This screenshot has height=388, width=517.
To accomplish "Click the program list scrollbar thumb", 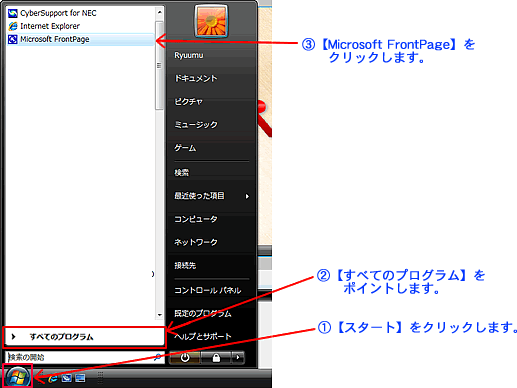I will pyautogui.click(x=159, y=65).
